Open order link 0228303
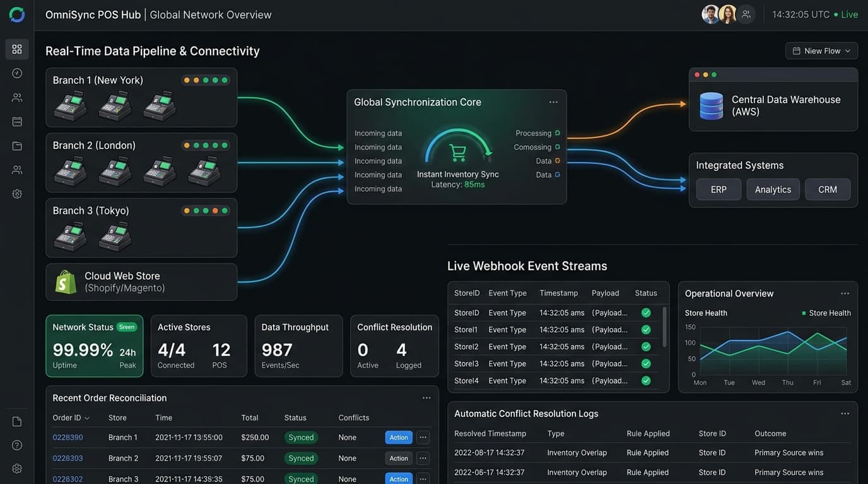The width and height of the screenshot is (868, 484). (67, 458)
